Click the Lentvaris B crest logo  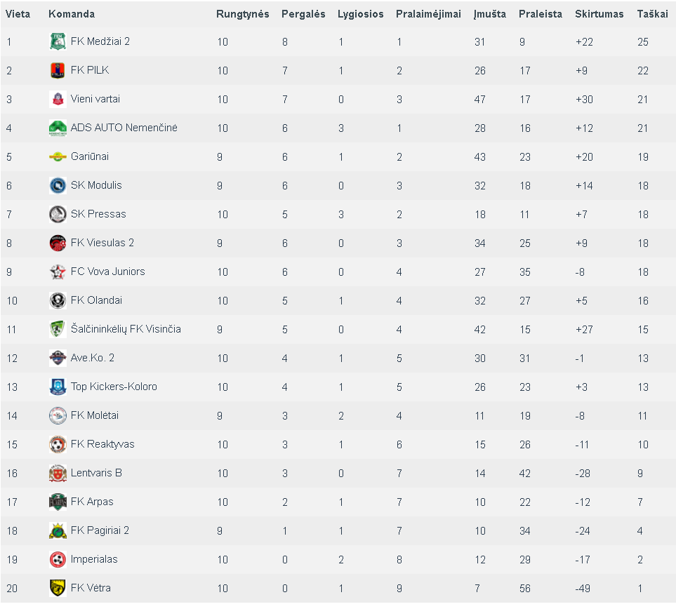point(58,473)
